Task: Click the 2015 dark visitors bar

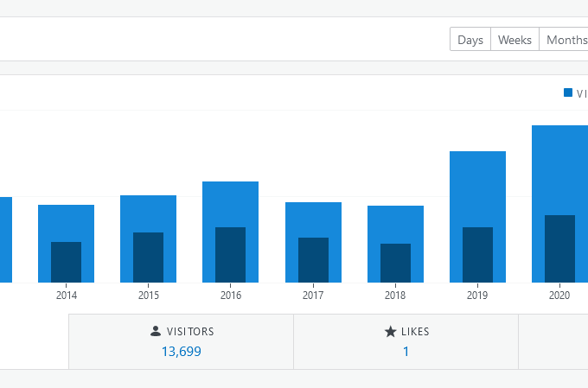Action: [x=148, y=258]
